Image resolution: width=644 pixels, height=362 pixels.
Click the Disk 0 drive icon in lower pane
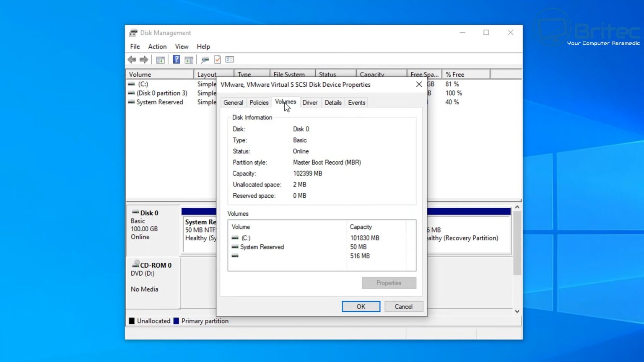point(135,212)
